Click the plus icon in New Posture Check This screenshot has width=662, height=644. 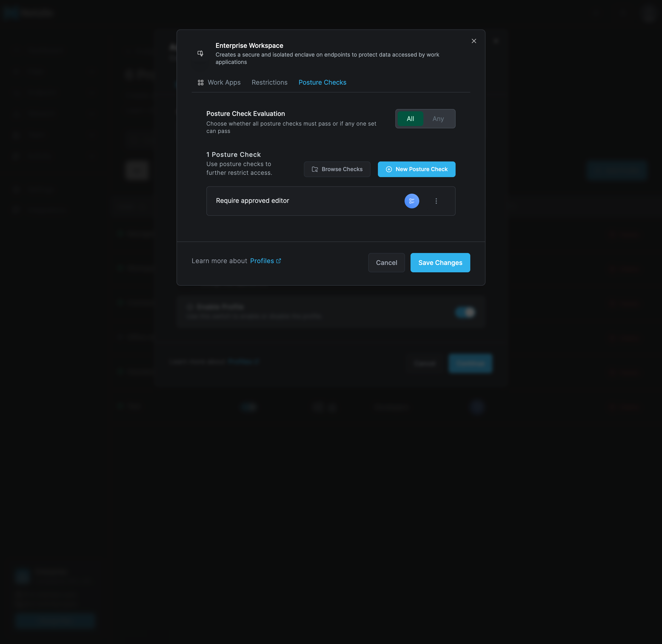(x=388, y=169)
